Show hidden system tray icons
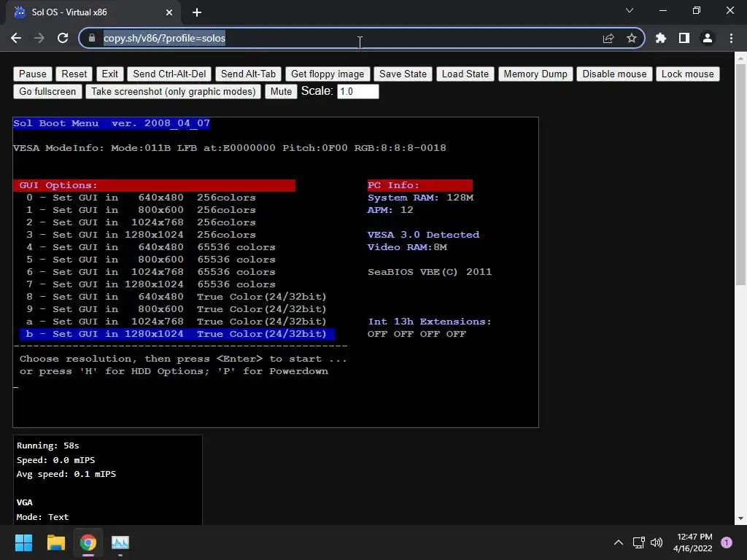747x560 pixels. tap(619, 542)
